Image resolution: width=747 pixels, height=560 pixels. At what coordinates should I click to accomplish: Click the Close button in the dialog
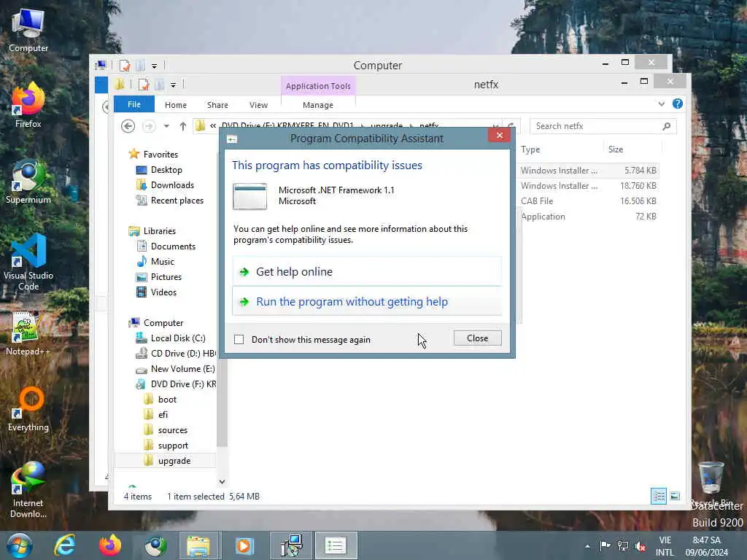[x=477, y=338]
